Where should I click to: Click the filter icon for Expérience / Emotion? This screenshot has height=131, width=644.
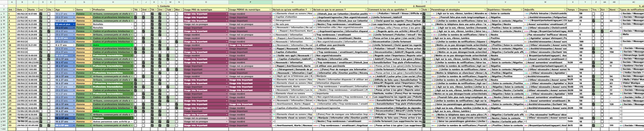coord(521,10)
